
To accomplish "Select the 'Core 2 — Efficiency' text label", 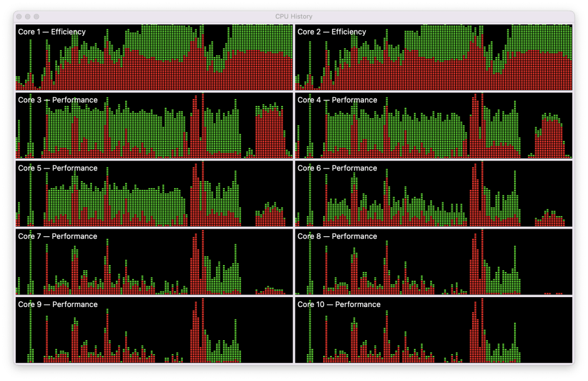I will tap(331, 32).
